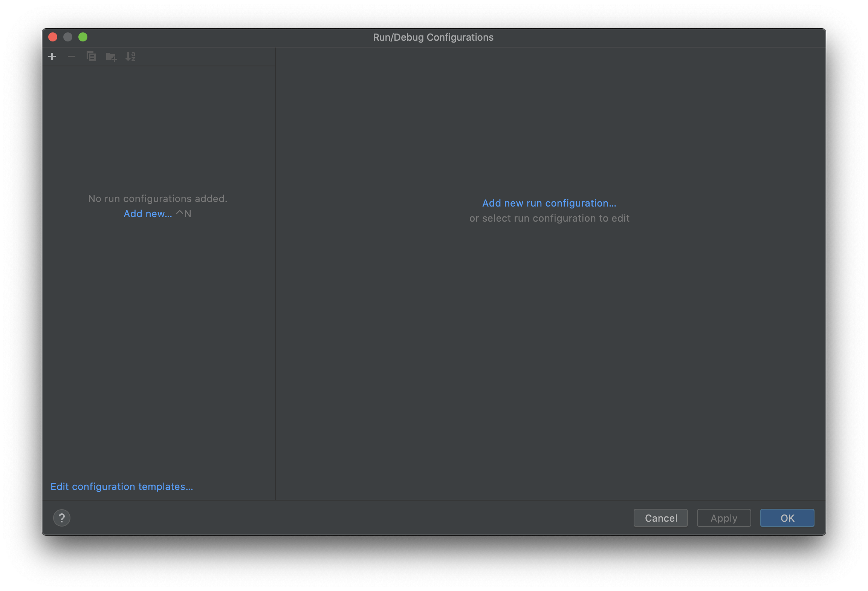Close the dialog with the red button
The image size is (868, 591).
coord(53,37)
